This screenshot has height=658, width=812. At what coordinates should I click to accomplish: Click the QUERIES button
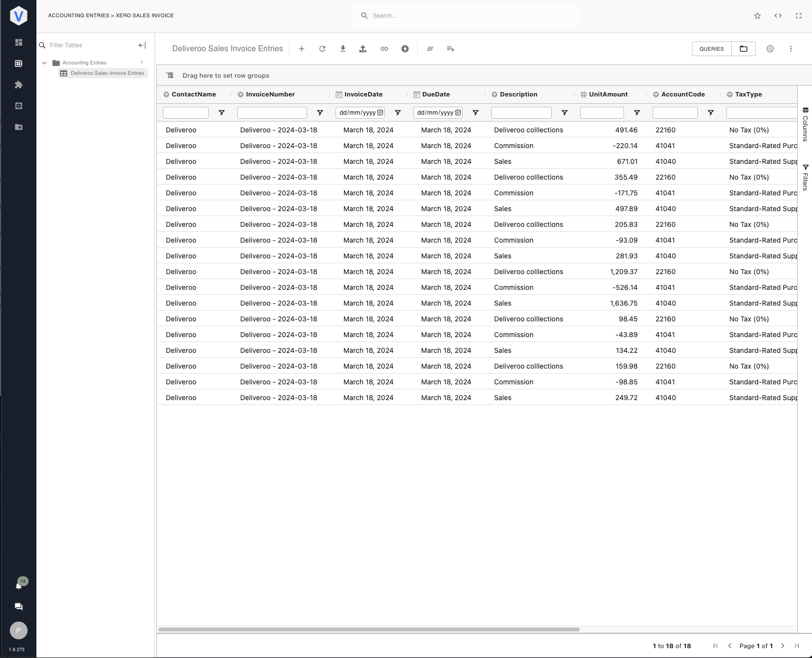click(x=712, y=49)
